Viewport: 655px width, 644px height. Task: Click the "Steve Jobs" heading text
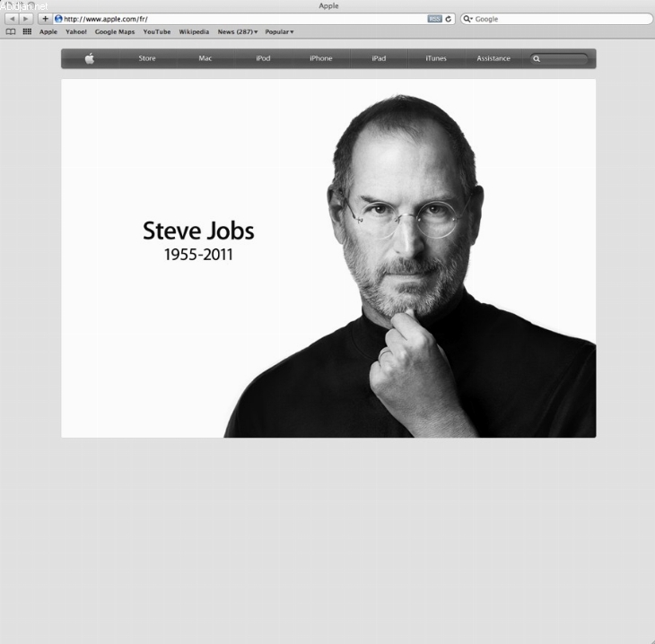pos(198,231)
